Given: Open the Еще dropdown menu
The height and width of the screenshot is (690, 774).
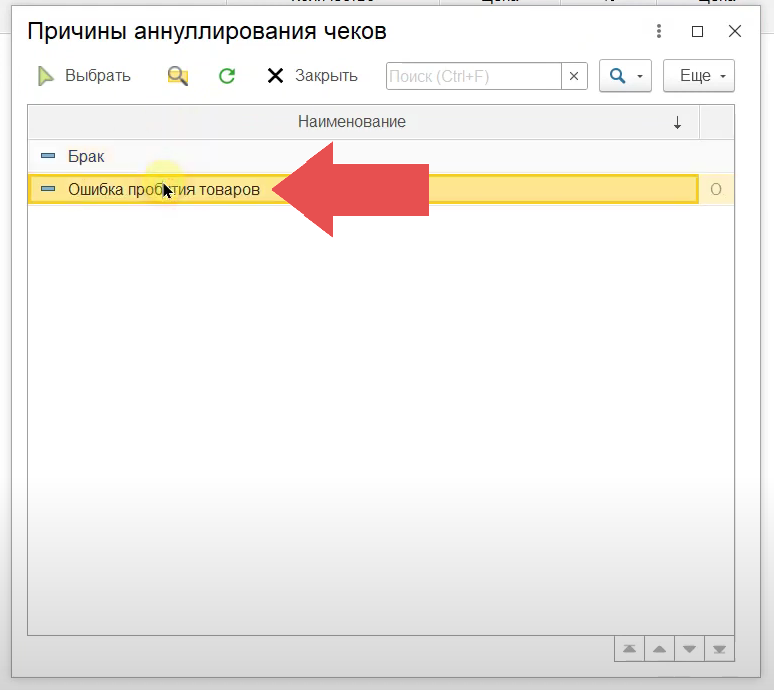Looking at the screenshot, I should coord(698,76).
